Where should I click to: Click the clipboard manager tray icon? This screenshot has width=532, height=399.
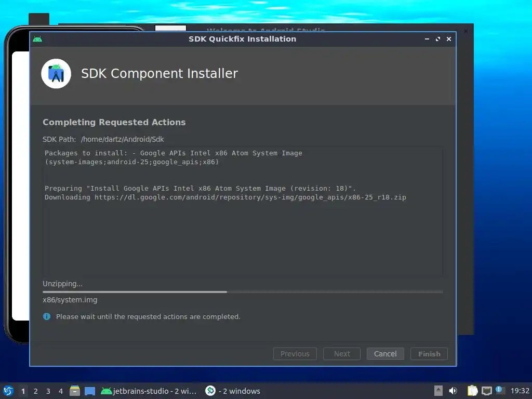pos(472,391)
